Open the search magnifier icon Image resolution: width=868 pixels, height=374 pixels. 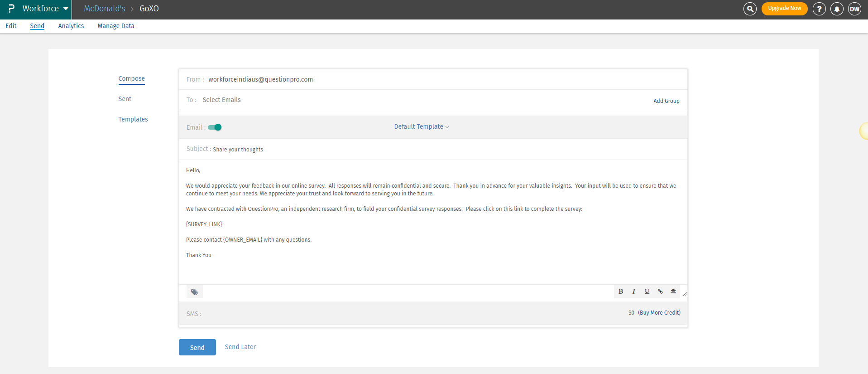click(750, 9)
